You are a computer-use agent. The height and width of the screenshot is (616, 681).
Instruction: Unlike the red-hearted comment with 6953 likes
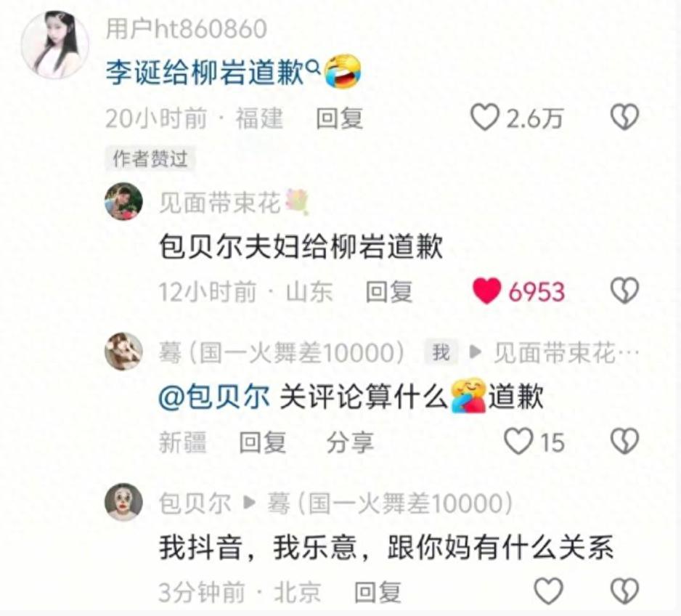pyautogui.click(x=486, y=291)
